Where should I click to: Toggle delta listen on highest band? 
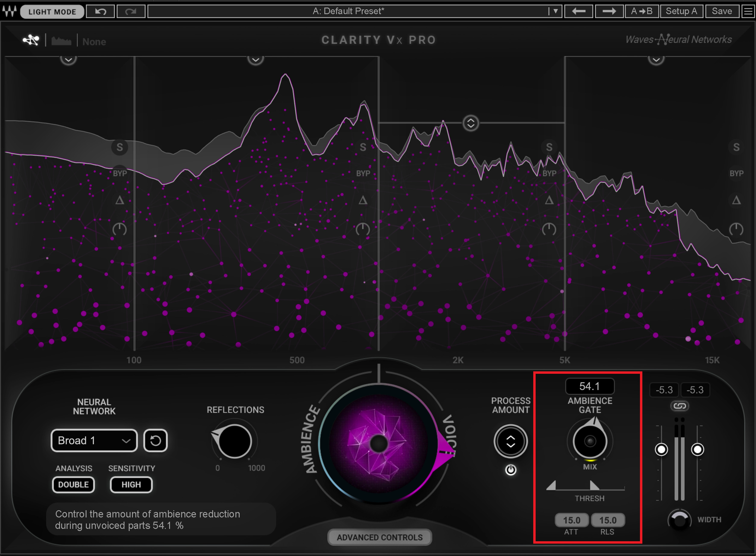point(736,201)
